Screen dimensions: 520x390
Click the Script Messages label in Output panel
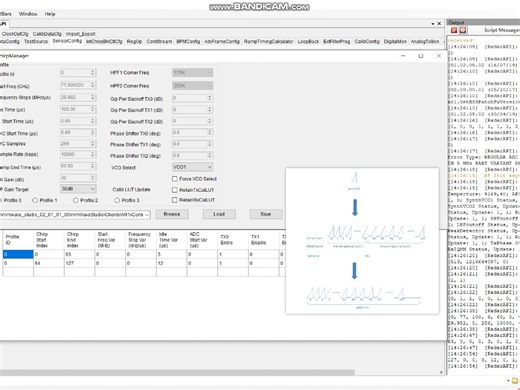tap(502, 30)
